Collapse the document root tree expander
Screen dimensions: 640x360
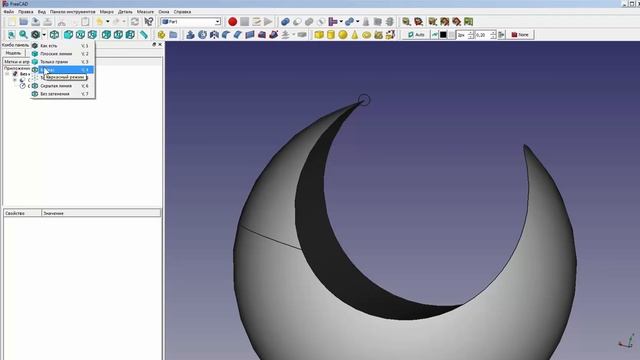pos(7,74)
